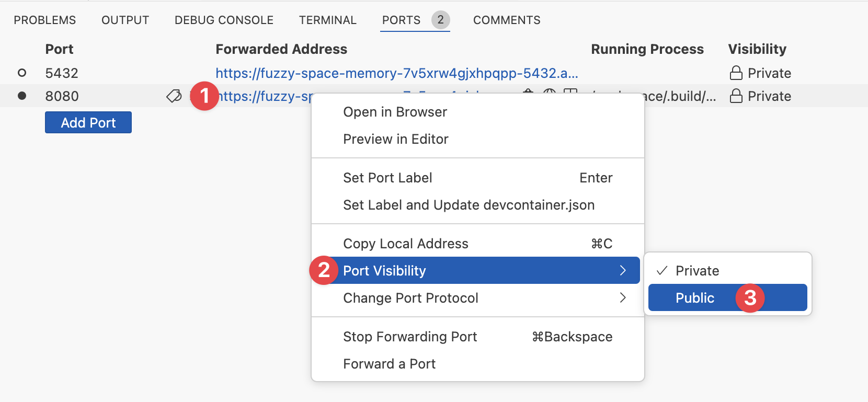Click Copy Local Address menu entry

[405, 244]
